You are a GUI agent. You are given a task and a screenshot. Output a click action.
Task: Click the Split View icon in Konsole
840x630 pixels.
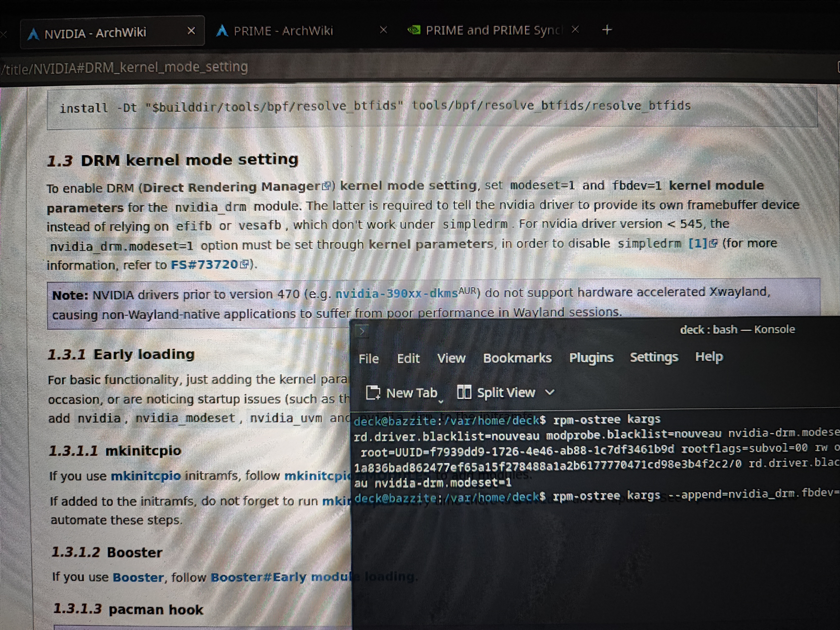click(464, 392)
